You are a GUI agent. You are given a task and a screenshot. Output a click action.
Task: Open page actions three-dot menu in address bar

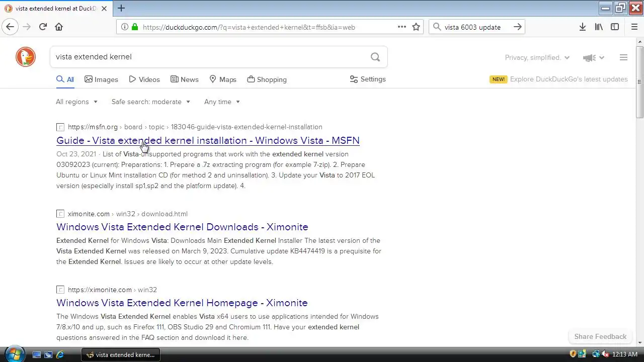(402, 27)
